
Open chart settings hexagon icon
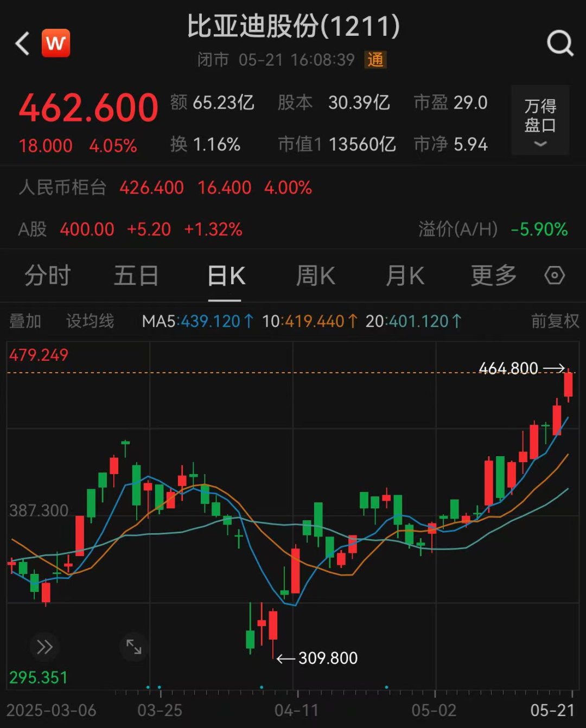pyautogui.click(x=555, y=276)
